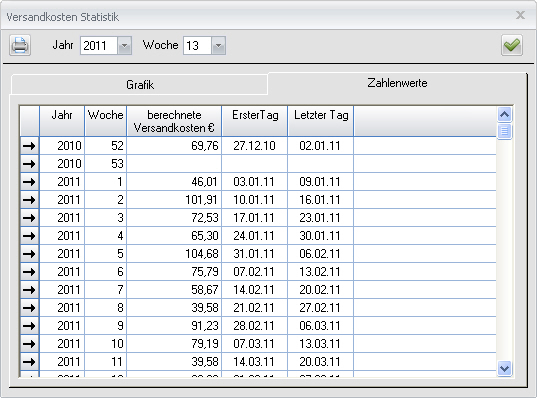
Task: Click the Woche column header
Action: click(x=105, y=121)
